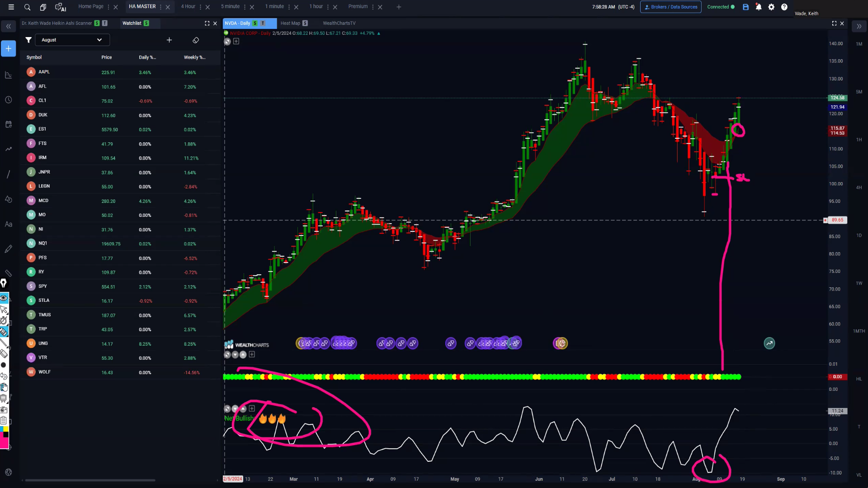Toggle visibility of the top chart indicator

(x=227, y=42)
